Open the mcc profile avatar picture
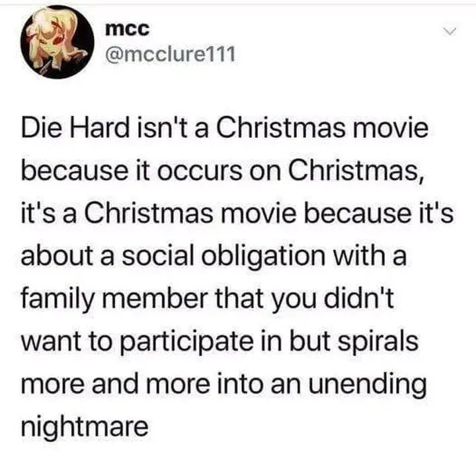476x459 pixels. [57, 42]
